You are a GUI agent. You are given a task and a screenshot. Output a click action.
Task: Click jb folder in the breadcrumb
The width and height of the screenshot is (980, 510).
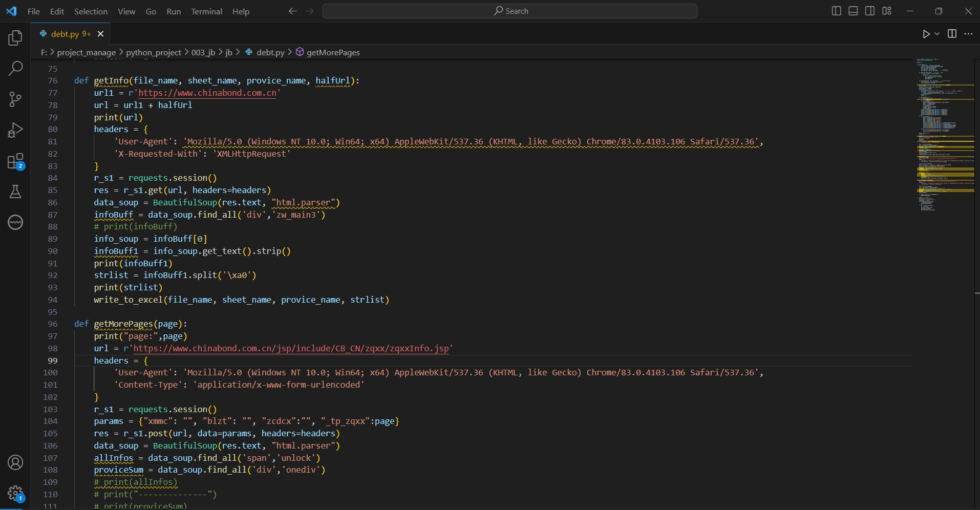pyautogui.click(x=229, y=52)
